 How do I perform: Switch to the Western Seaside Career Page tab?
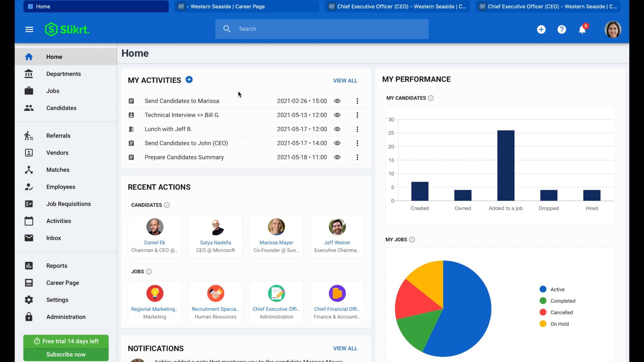pos(247,6)
